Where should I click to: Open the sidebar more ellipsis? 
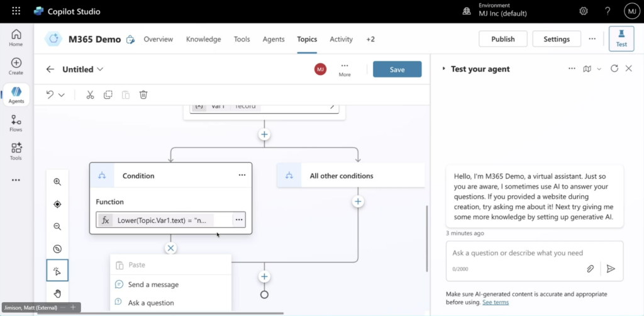(16, 180)
